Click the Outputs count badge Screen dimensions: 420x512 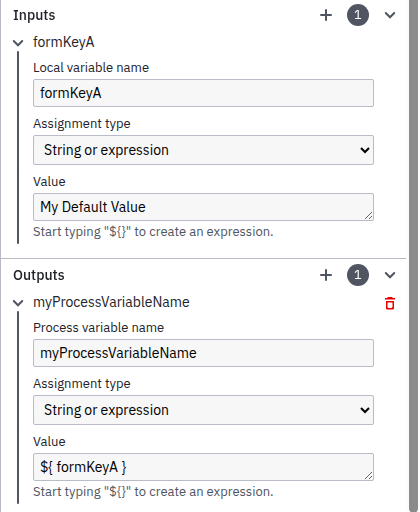pyautogui.click(x=358, y=275)
